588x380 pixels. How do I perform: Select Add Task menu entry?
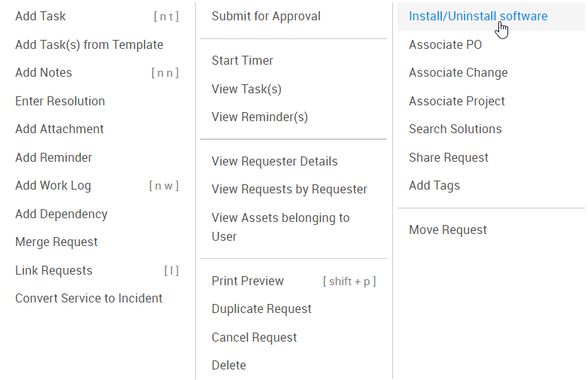point(41,17)
